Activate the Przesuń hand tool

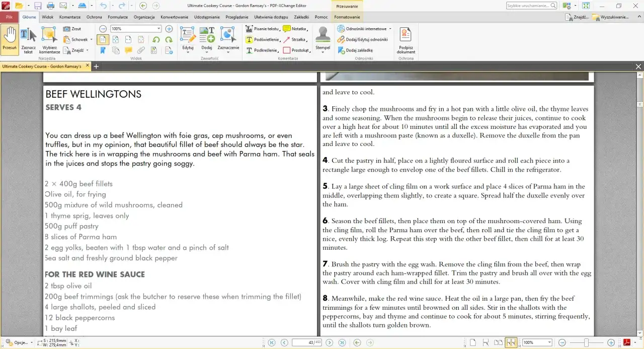pos(10,39)
